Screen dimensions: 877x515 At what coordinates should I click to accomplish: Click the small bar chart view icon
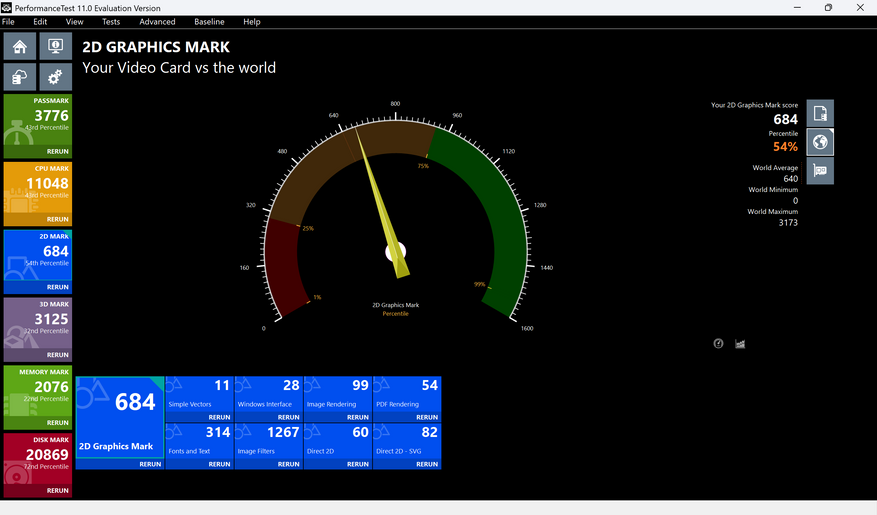[740, 343]
